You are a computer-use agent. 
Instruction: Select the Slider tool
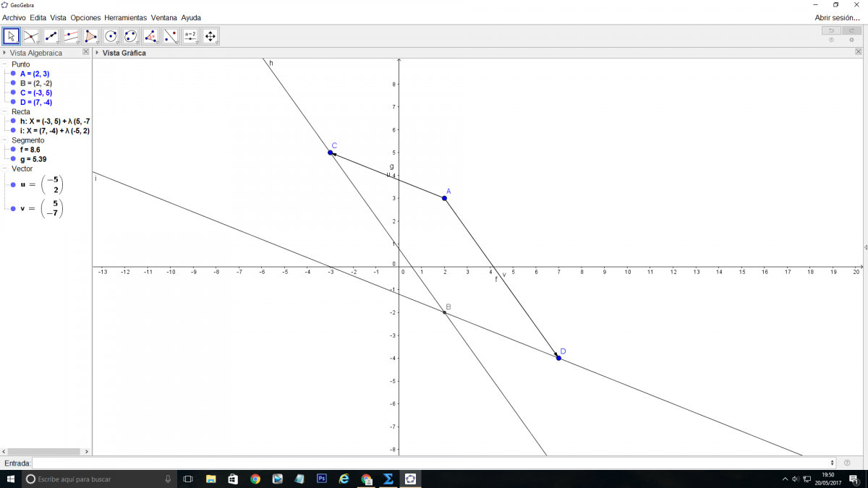[x=190, y=35]
